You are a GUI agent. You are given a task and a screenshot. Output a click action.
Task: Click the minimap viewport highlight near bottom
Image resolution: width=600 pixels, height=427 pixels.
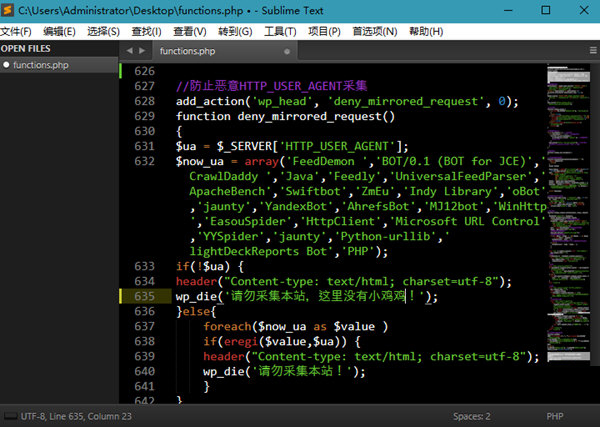pyautogui.click(x=568, y=357)
